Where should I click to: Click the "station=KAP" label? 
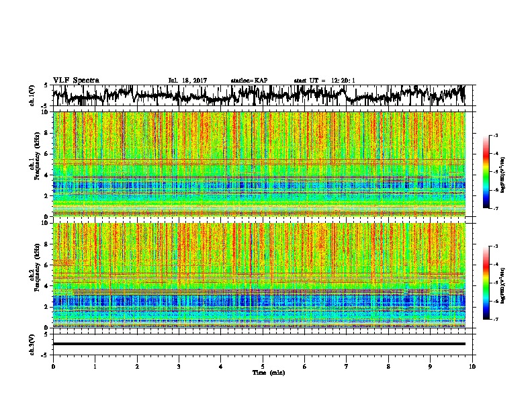(249, 81)
